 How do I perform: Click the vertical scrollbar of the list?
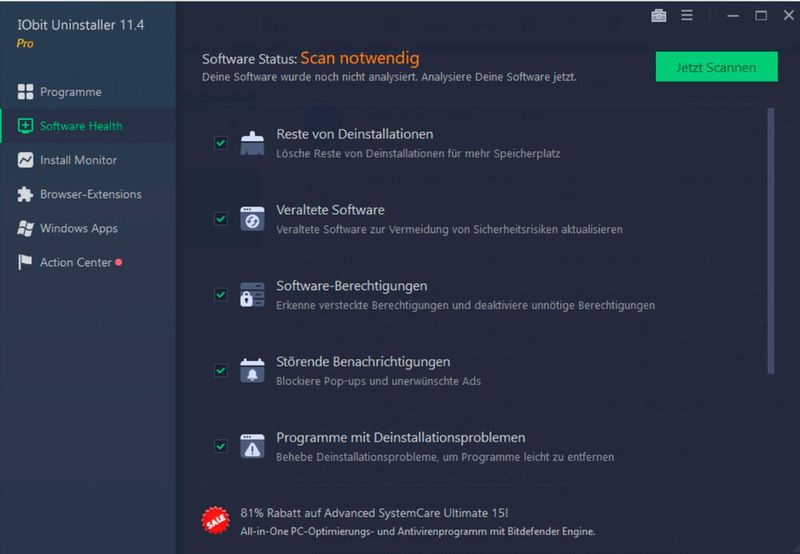tap(771, 241)
